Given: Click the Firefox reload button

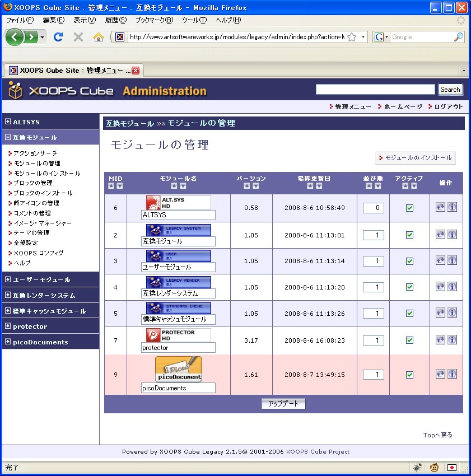Looking at the screenshot, I should (58, 37).
